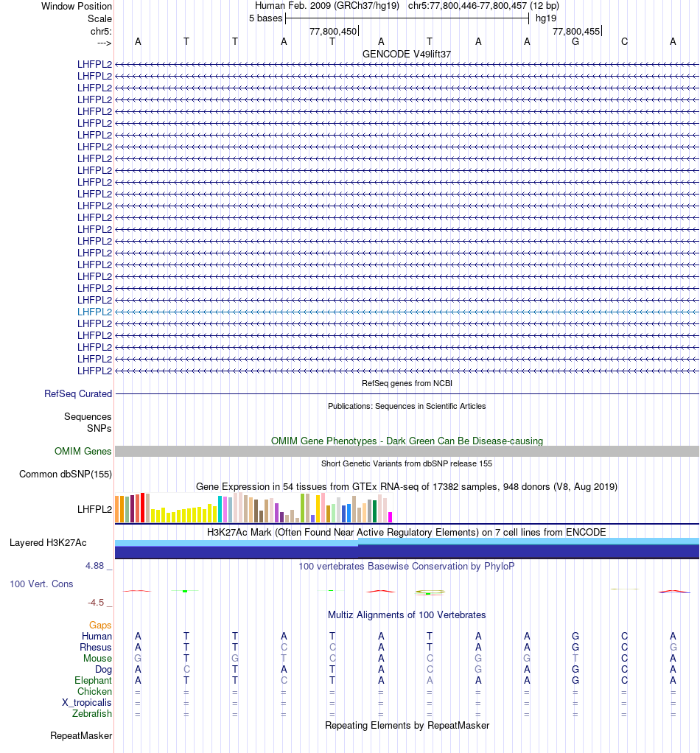Click the Common dbSNP(155) label
This screenshot has height=753, width=700.
[x=66, y=474]
